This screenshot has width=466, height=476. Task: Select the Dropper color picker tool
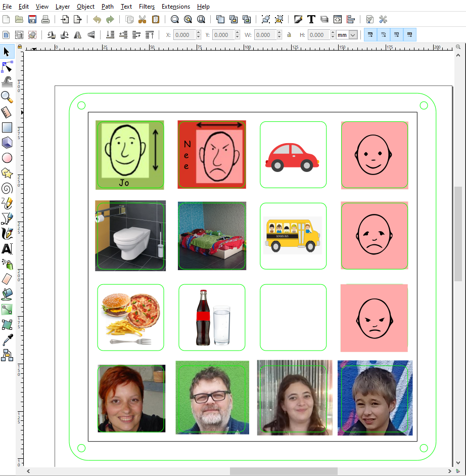[x=7, y=340]
